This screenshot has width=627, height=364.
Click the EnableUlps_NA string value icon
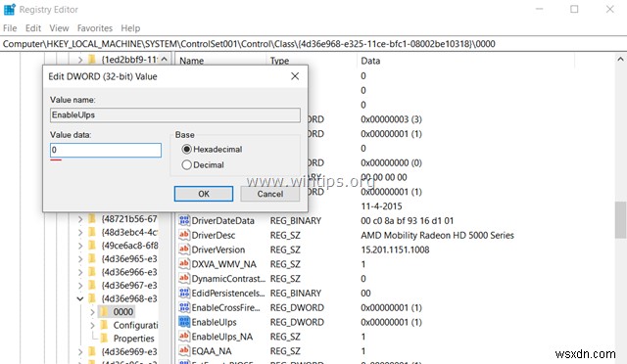(184, 337)
